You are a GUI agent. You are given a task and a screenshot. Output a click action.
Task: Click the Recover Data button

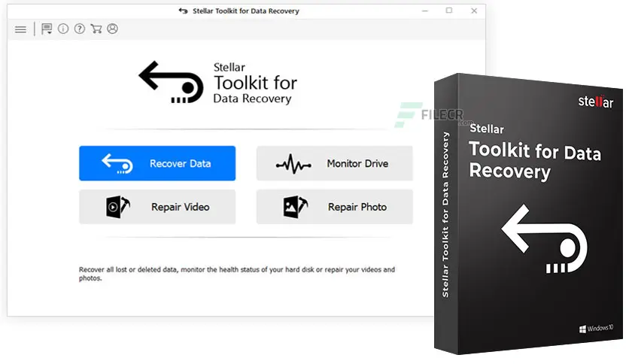157,163
